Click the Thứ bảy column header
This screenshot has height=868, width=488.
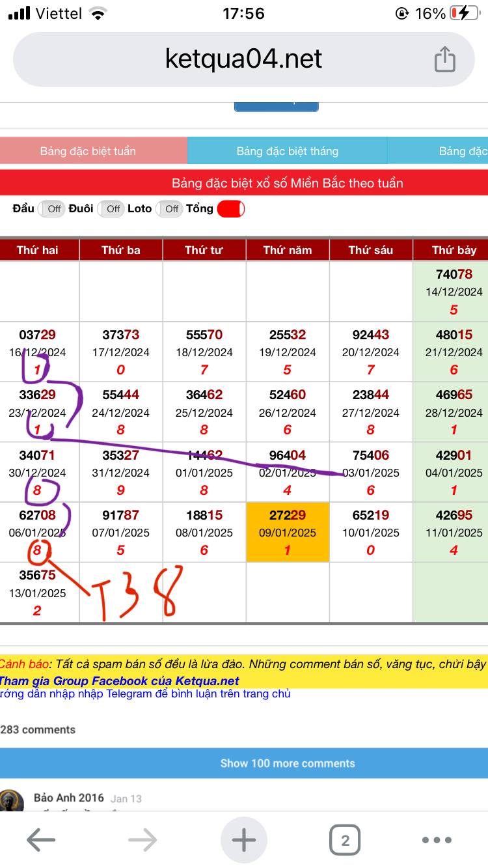[x=454, y=250]
